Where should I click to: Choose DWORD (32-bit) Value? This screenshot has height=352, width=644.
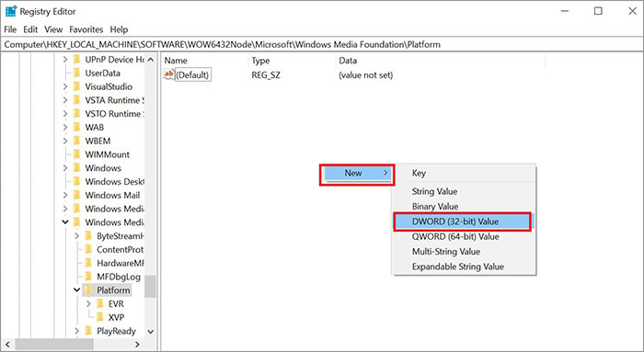coord(463,221)
